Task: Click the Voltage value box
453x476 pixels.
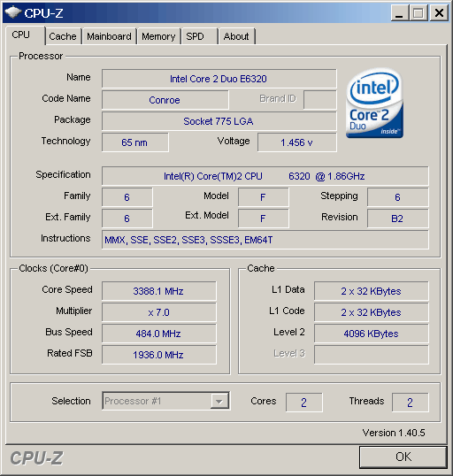Action: coord(297,142)
